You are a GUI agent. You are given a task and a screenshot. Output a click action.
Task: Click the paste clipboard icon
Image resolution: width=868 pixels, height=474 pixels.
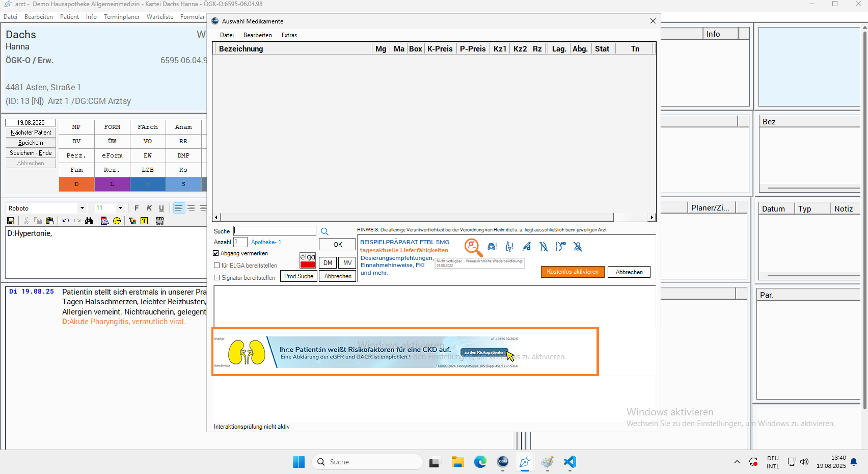point(50,221)
